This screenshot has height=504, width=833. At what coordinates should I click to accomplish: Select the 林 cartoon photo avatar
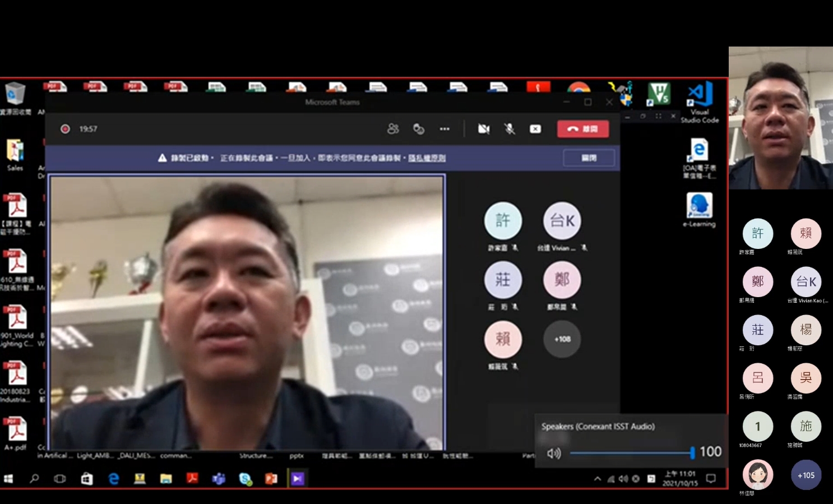tap(758, 475)
